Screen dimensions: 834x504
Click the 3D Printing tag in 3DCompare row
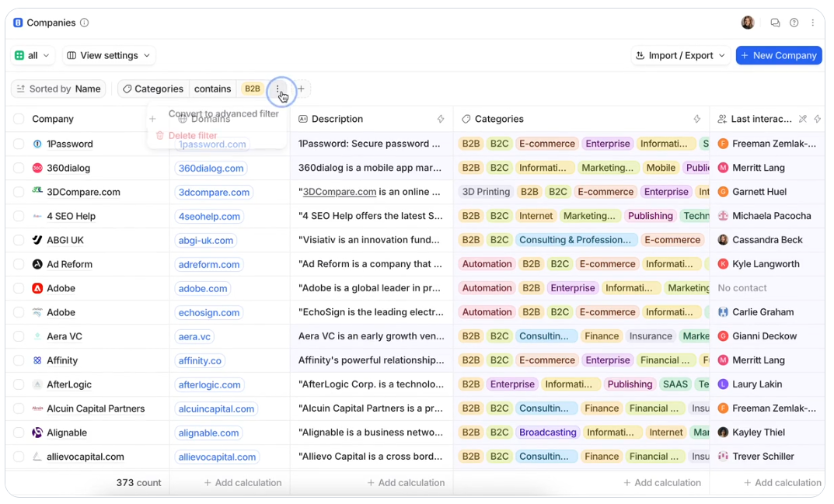[486, 192]
